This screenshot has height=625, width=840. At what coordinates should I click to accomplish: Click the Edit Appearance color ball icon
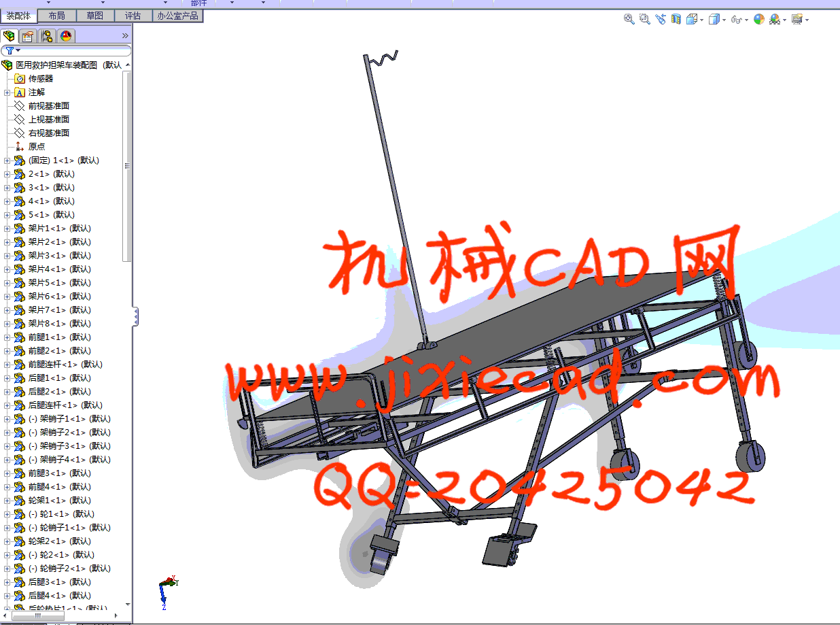pos(759,20)
